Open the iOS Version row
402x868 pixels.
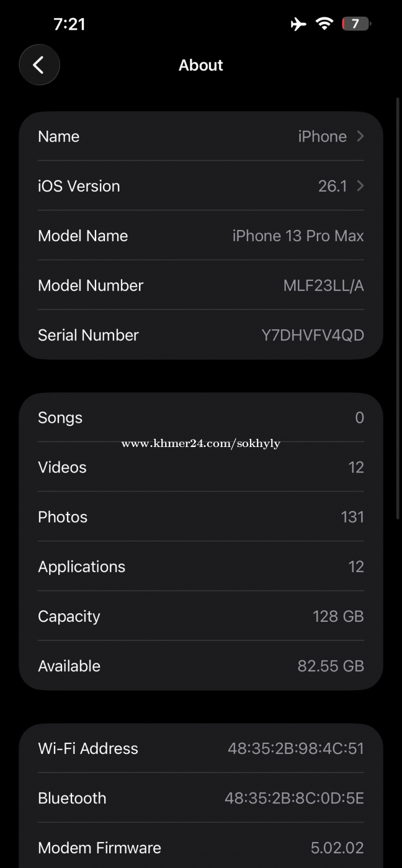(x=201, y=186)
